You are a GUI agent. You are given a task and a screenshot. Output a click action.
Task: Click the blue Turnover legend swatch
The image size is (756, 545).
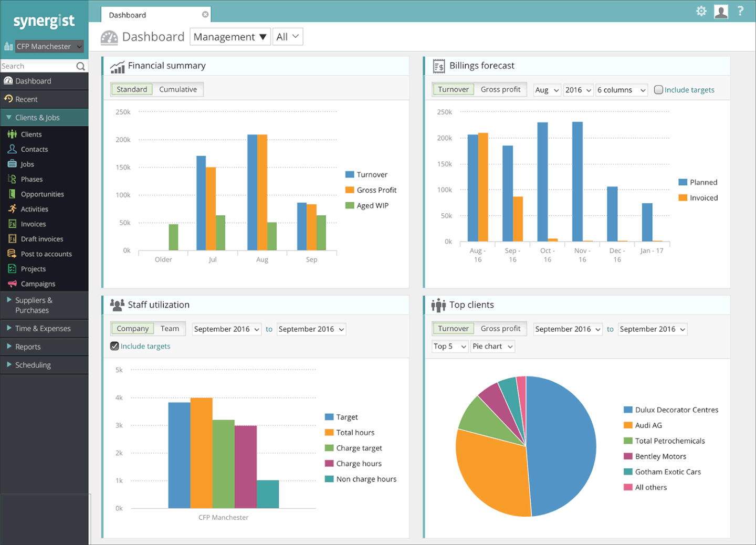point(349,174)
